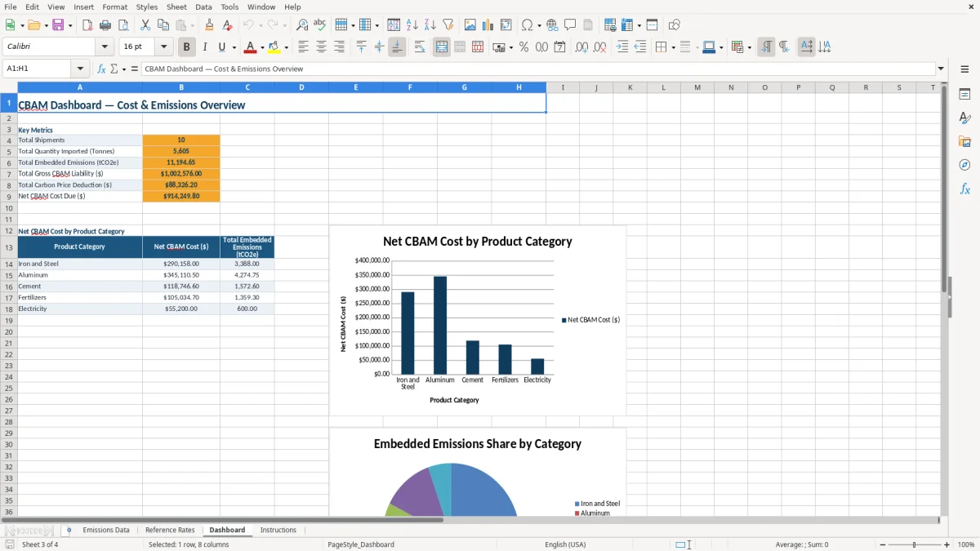The height and width of the screenshot is (551, 980).
Task: Switch to the Emissions Data sheet tab
Action: coord(106,530)
